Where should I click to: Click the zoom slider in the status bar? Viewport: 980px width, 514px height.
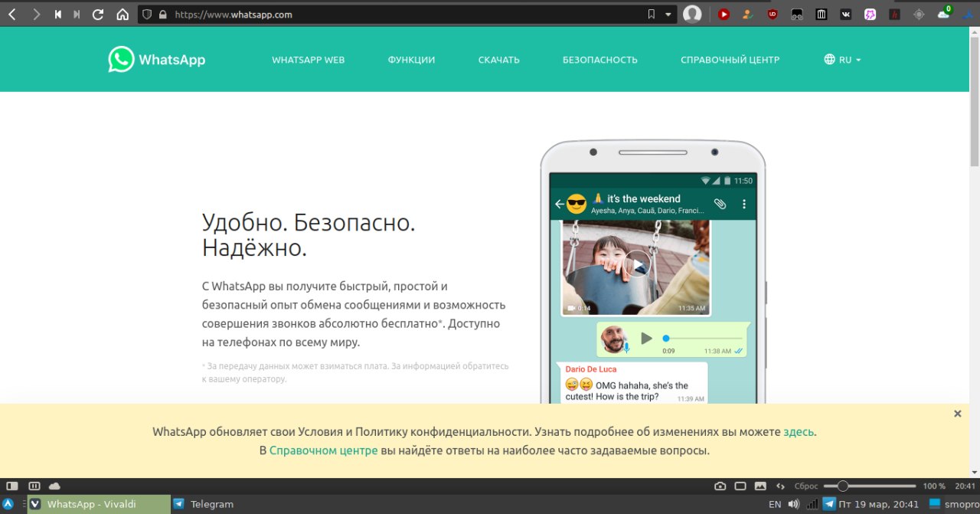870,486
